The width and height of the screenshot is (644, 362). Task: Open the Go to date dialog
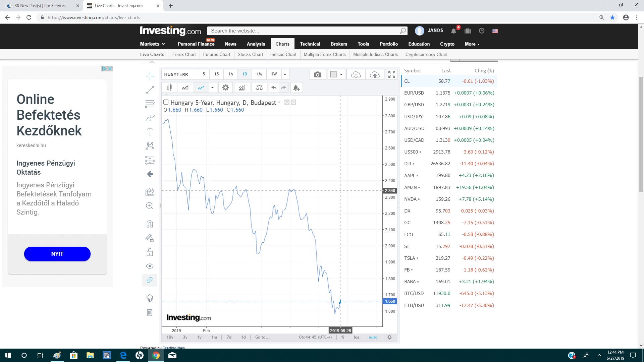[262, 337]
